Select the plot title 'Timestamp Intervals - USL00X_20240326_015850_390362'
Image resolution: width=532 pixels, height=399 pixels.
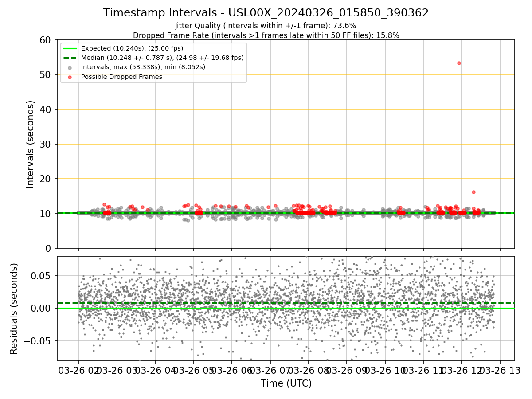click(x=266, y=13)
